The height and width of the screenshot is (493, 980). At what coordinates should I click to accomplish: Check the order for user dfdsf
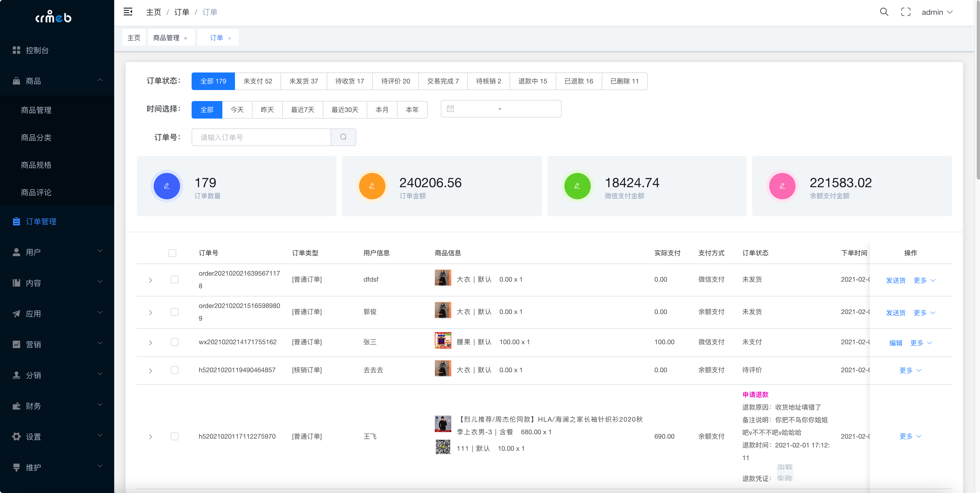click(x=175, y=280)
